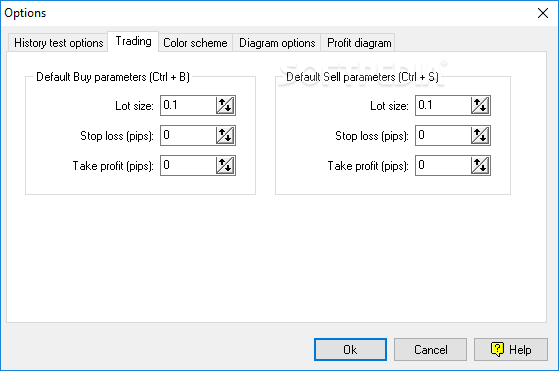Viewport: 559px width, 371px height.
Task: Click the Buy Stop loss spinner icon
Action: (225, 135)
